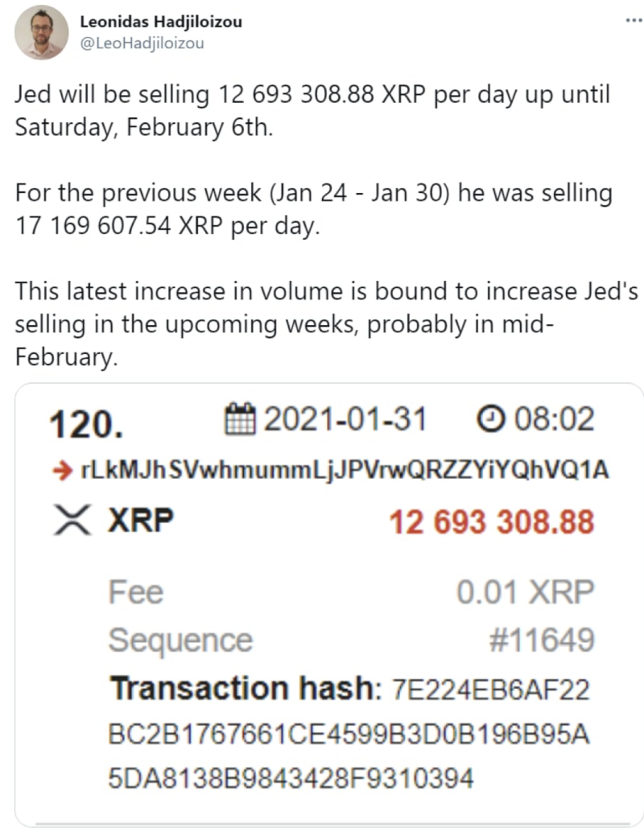The height and width of the screenshot is (828, 644).
Task: Click the transaction number 120 label
Action: pyautogui.click(x=86, y=425)
